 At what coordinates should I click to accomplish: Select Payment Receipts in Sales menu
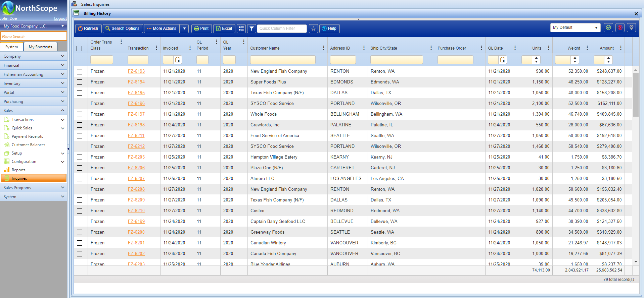(x=27, y=136)
